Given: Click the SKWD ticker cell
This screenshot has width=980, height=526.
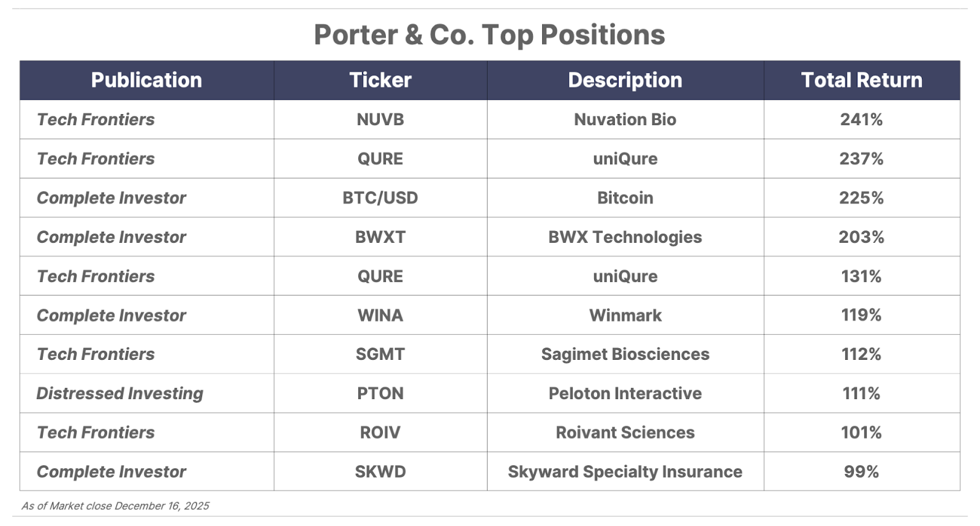Looking at the screenshot, I should click(380, 472).
